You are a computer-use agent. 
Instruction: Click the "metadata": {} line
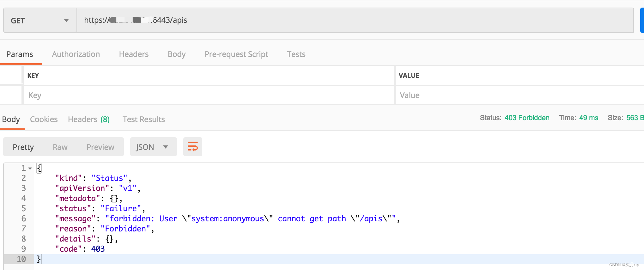pyautogui.click(x=88, y=199)
